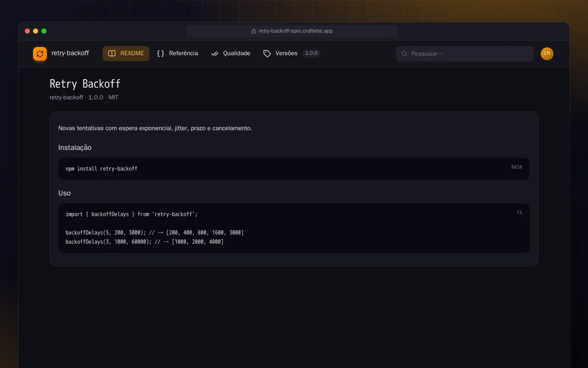Click the Retry Backoff page heading
Viewport: 588px width, 368px height.
[x=85, y=84]
